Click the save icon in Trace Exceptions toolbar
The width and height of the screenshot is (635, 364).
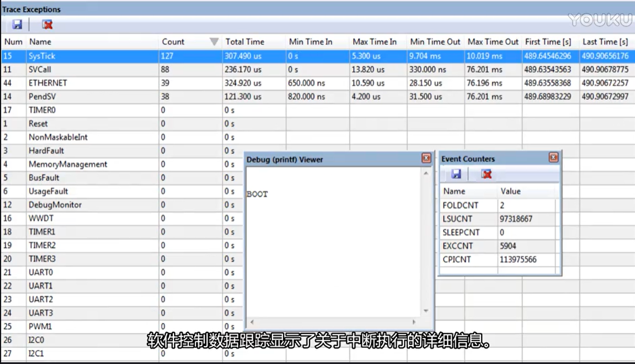tap(18, 25)
